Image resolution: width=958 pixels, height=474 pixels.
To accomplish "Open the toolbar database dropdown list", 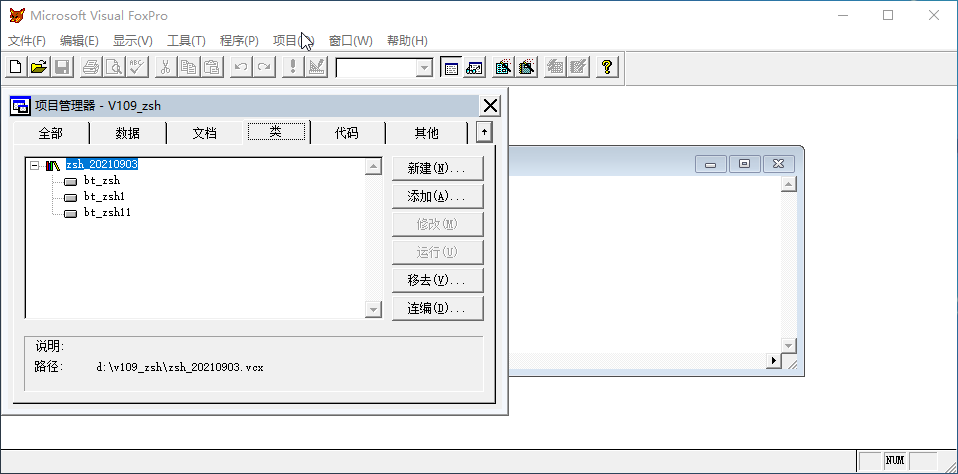I will click(x=424, y=68).
